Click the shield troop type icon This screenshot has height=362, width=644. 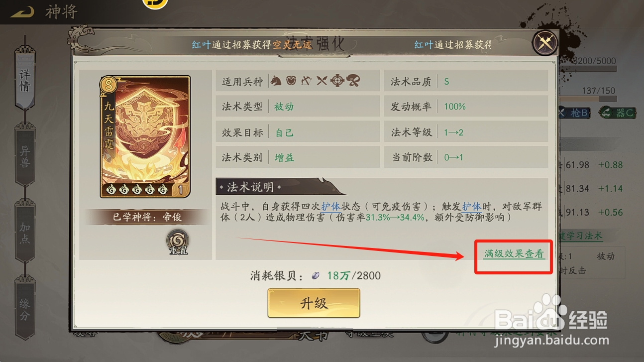pos(291,80)
